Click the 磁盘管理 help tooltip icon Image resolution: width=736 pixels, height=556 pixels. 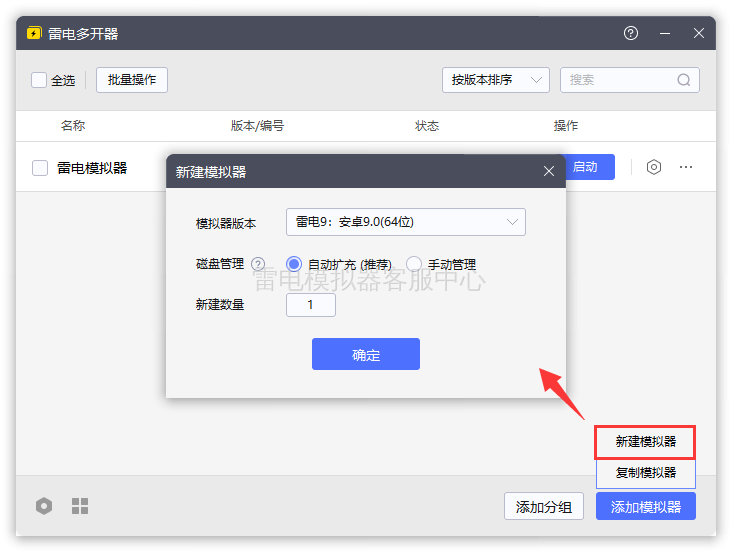(258, 264)
